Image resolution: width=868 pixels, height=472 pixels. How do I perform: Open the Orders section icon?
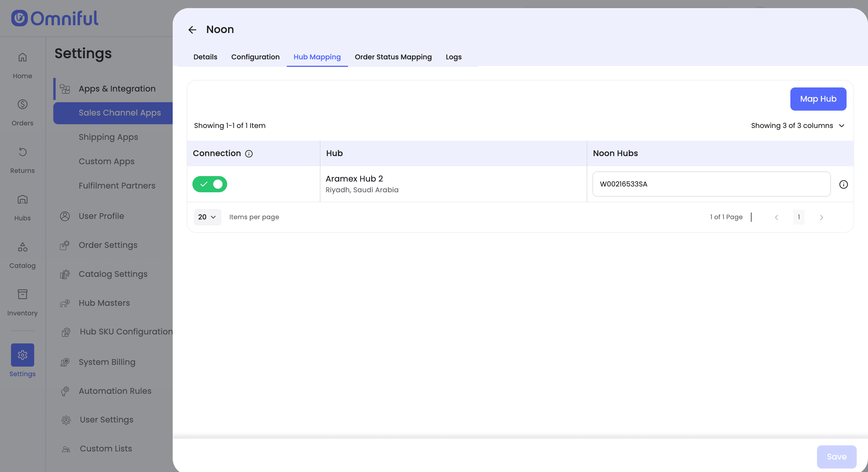click(x=22, y=105)
